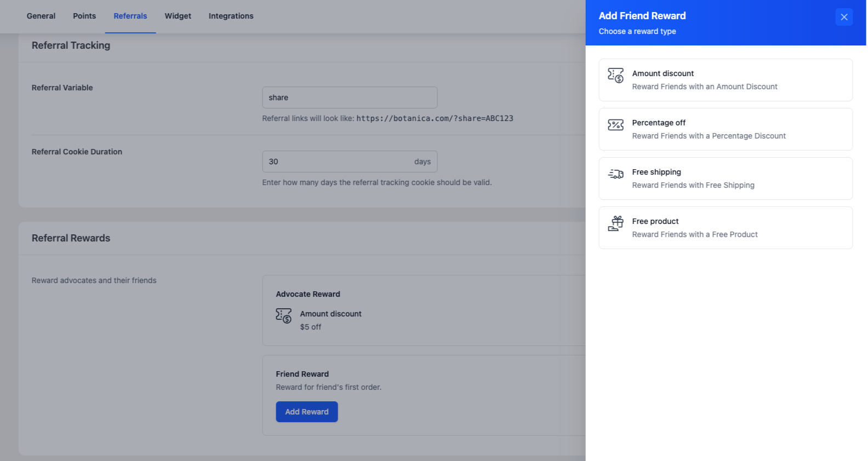868x461 pixels.
Task: Close the Add Friend Reward panel
Action: (x=844, y=17)
